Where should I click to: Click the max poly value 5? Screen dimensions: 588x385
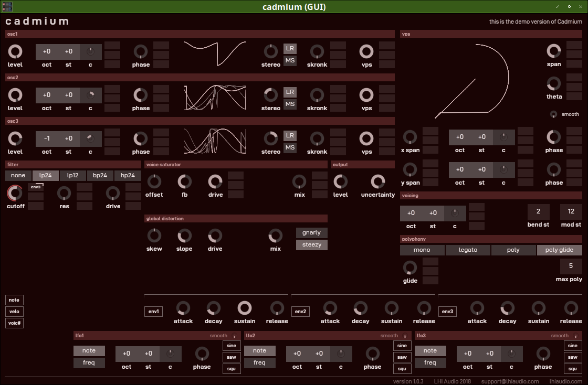[x=571, y=266]
